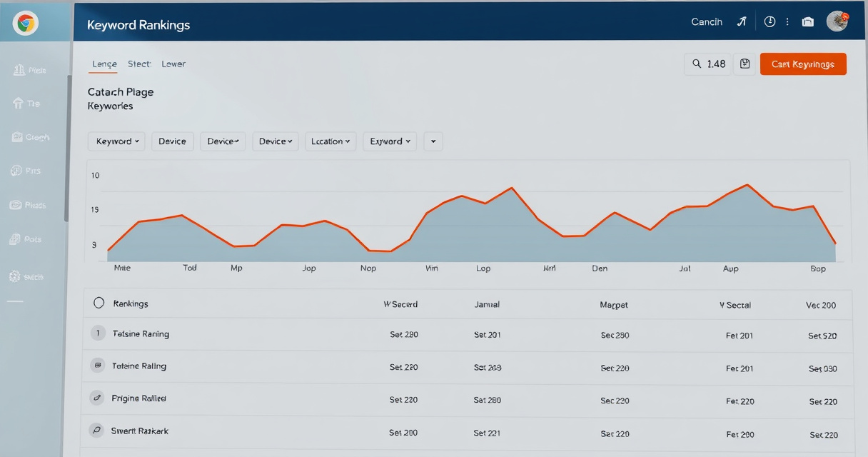Viewport: 868px width, 457px height.
Task: Select the Tle home icon in sidebar
Action: click(x=19, y=104)
